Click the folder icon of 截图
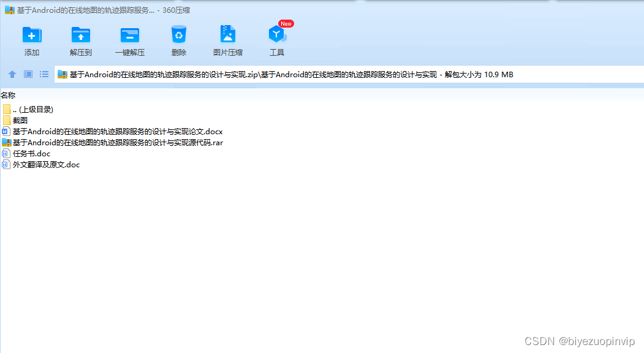The width and height of the screenshot is (644, 353). 7,120
